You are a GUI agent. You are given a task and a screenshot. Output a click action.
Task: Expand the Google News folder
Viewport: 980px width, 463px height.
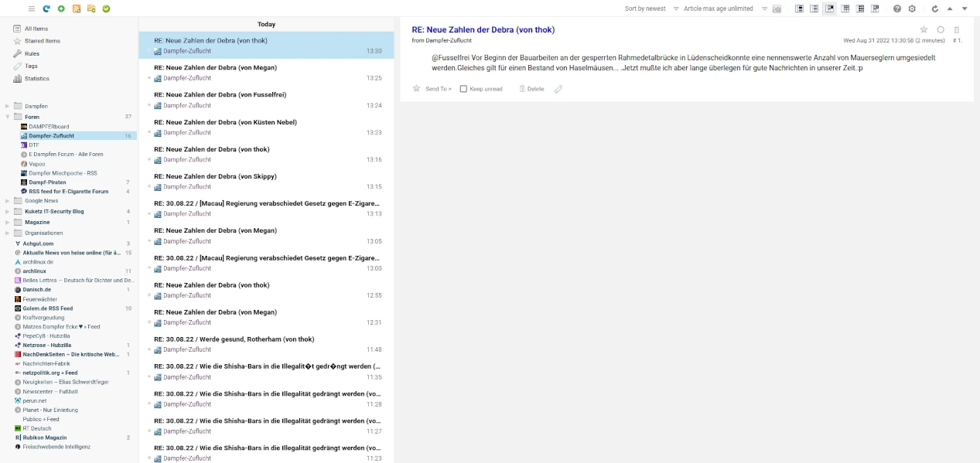[x=9, y=200]
